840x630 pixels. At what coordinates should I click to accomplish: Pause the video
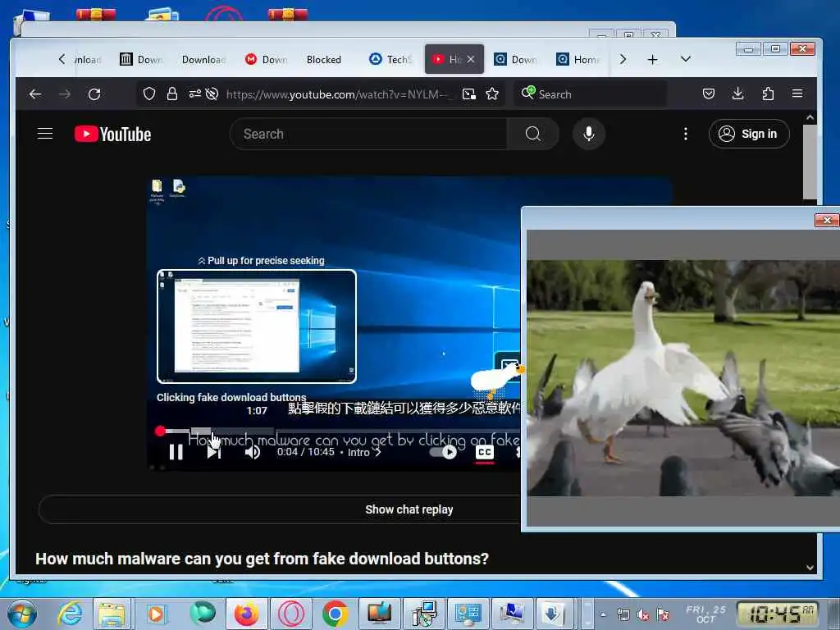tap(176, 452)
